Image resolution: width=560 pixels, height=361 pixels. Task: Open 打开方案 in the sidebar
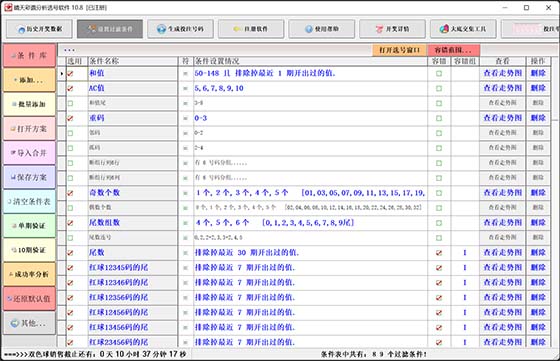click(x=30, y=129)
